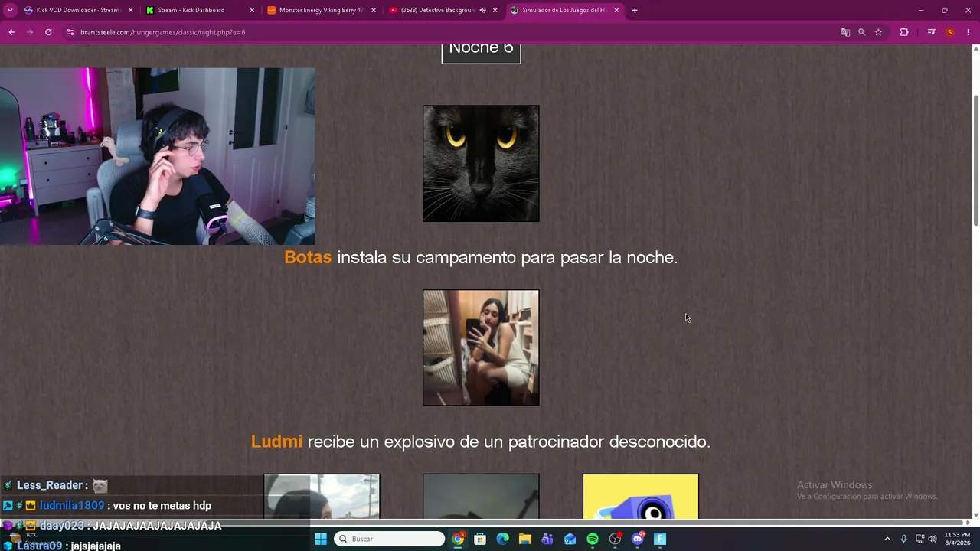Click the yellow camera character tribute picture
Viewport: 980px width, 551px height.
click(x=641, y=497)
